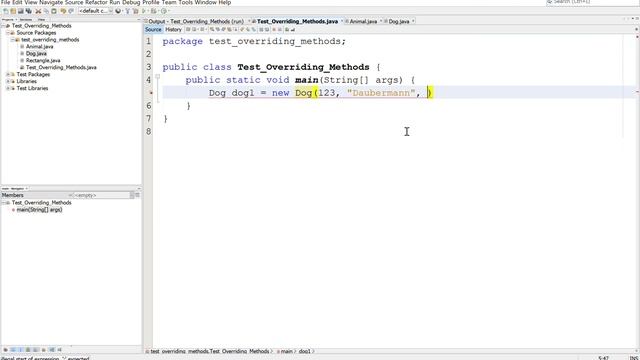Click the Shift Line Right icon
The height and width of the screenshot is (360, 640).
point(267,29)
